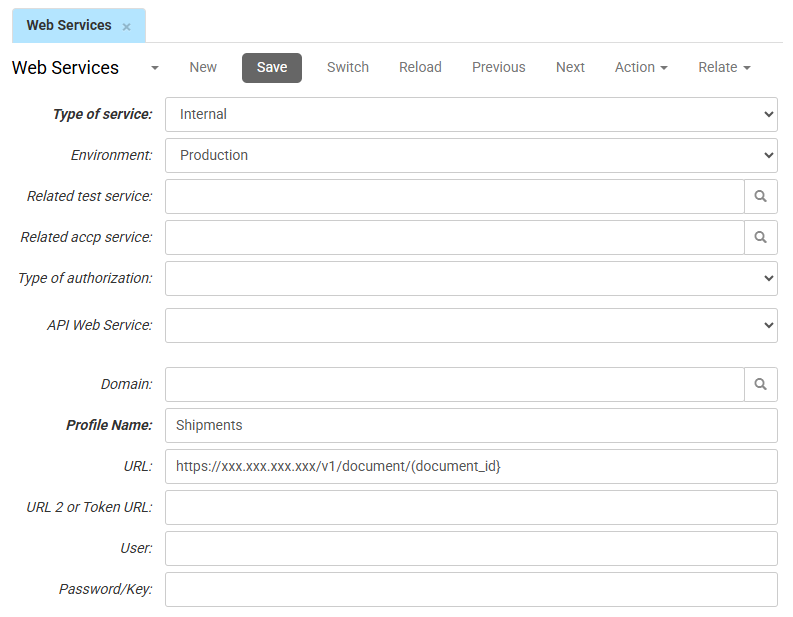The image size is (793, 617).
Task: Expand the Web Services title dropdown arrow
Action: click(155, 68)
